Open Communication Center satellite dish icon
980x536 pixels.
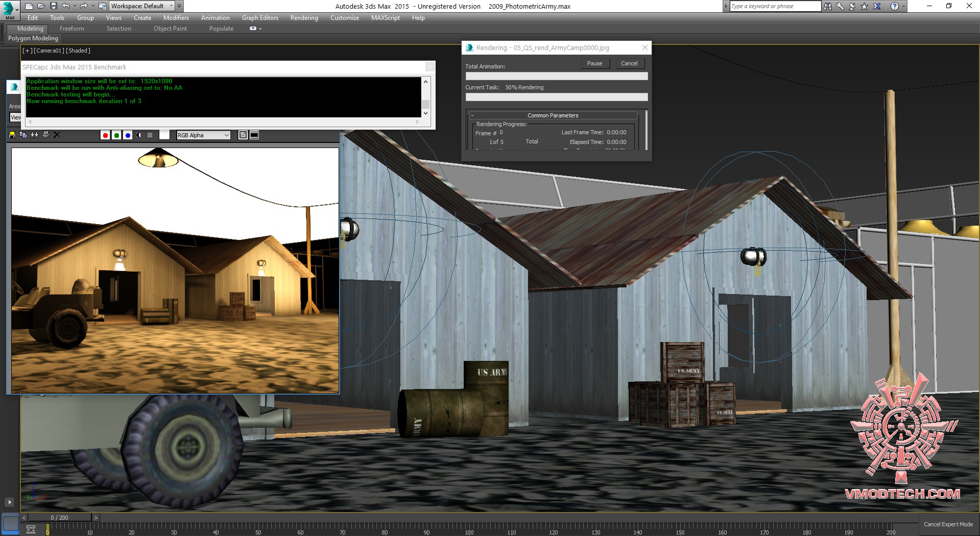(852, 6)
